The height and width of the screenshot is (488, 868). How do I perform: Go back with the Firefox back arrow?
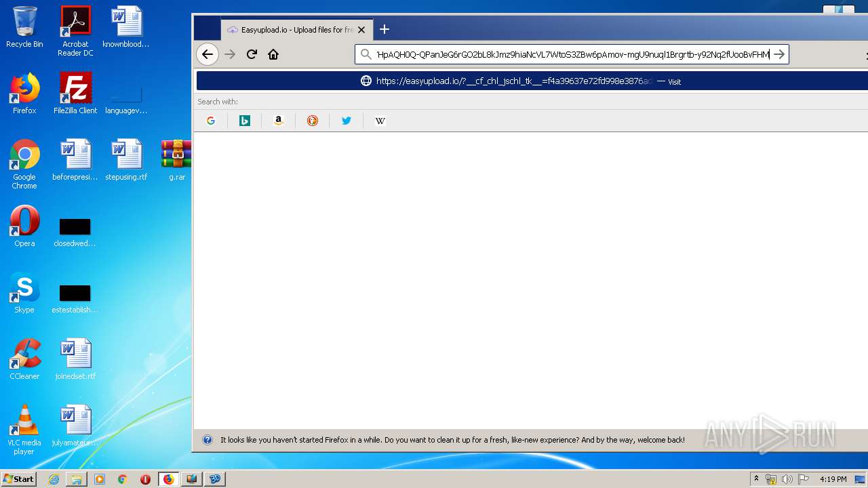208,54
